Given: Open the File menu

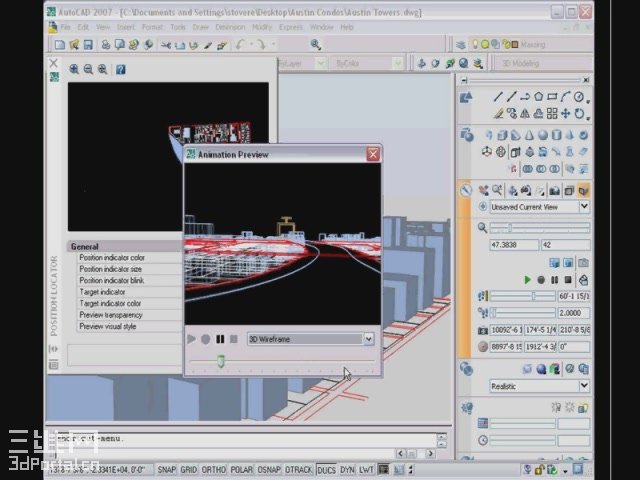Looking at the screenshot, I should click(65, 27).
